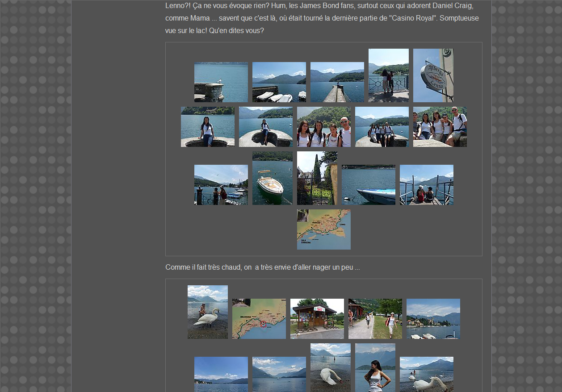Screen dimensions: 562x392
Task: Open photo of two people seated on dock
Action: pyautogui.click(x=426, y=185)
